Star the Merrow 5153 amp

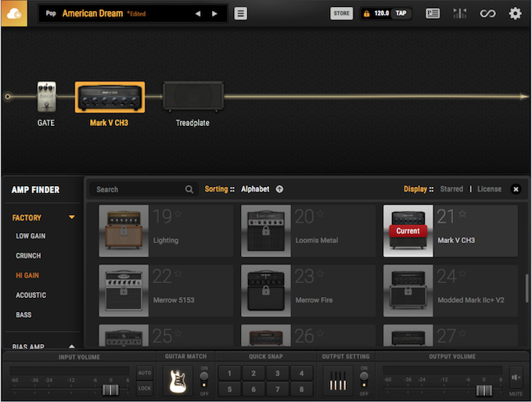click(178, 274)
